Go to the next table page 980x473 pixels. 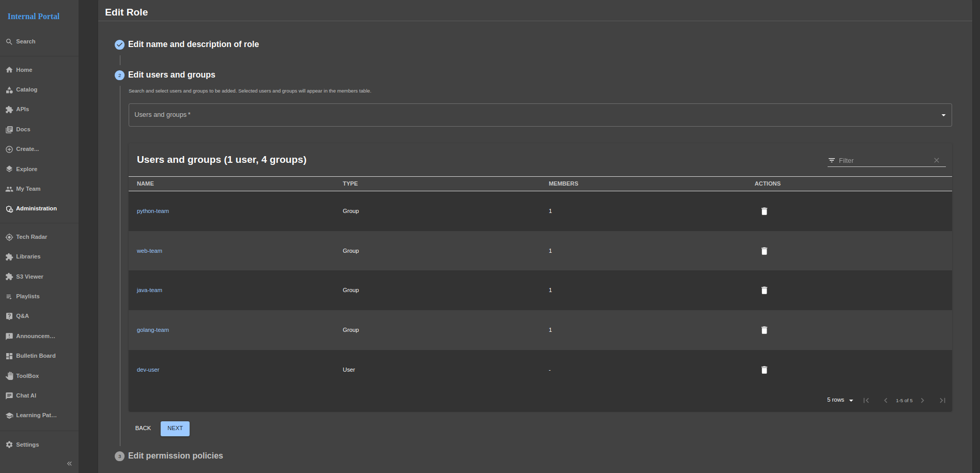point(922,401)
